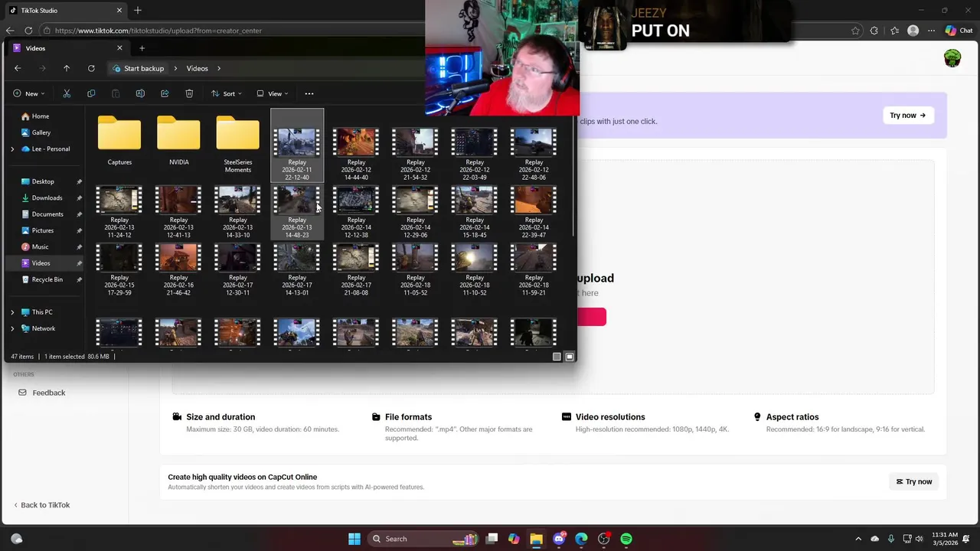Viewport: 980px width, 551px height.
Task: Open Copilot app from taskbar
Action: point(514,539)
